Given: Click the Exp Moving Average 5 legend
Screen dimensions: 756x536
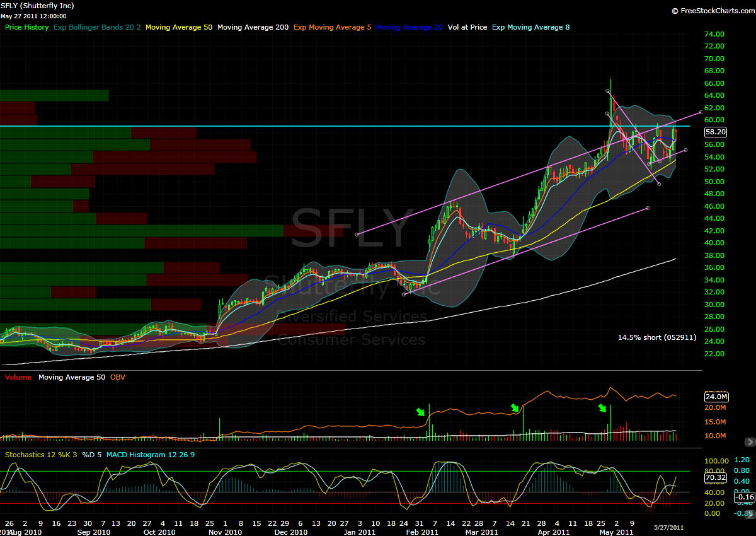Looking at the screenshot, I should pos(333,28).
